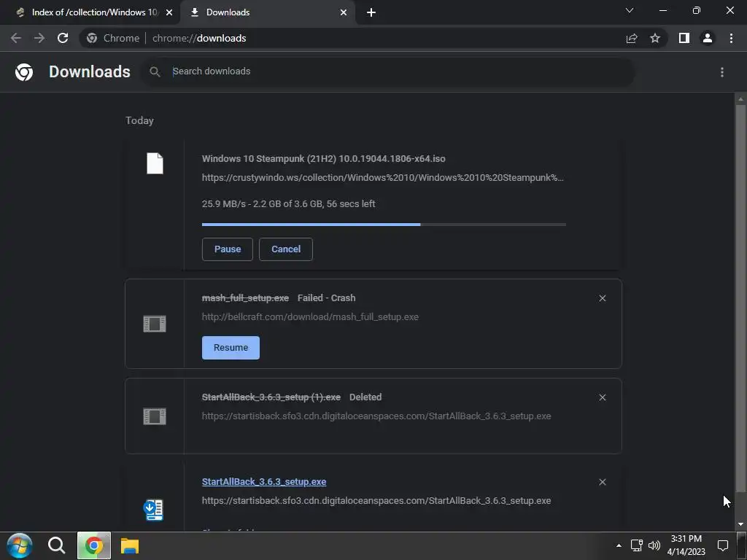
Task: Select the Downloads tab
Action: click(267, 12)
